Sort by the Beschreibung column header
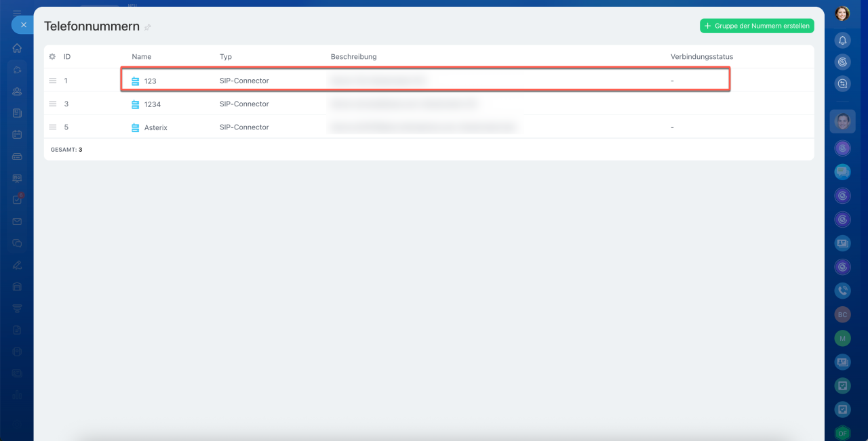 coord(353,57)
